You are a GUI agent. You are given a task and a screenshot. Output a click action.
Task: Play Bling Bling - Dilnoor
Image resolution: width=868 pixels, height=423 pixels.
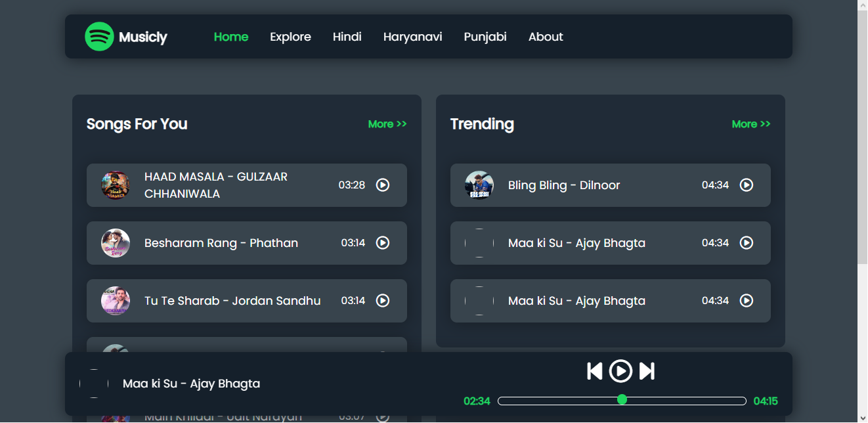click(x=747, y=185)
